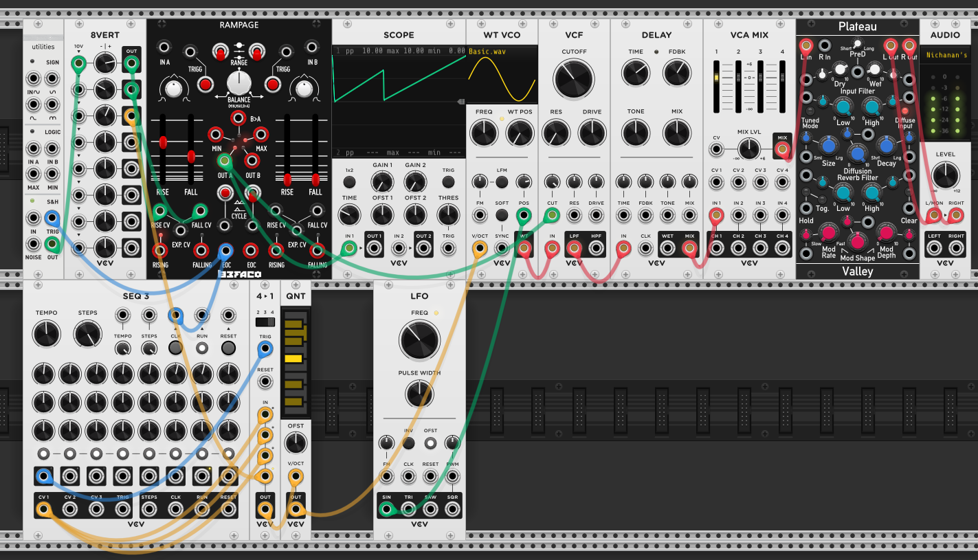Click the VCA MIX MIX LVL knob
Viewport: 978px width, 560px height.
(749, 148)
